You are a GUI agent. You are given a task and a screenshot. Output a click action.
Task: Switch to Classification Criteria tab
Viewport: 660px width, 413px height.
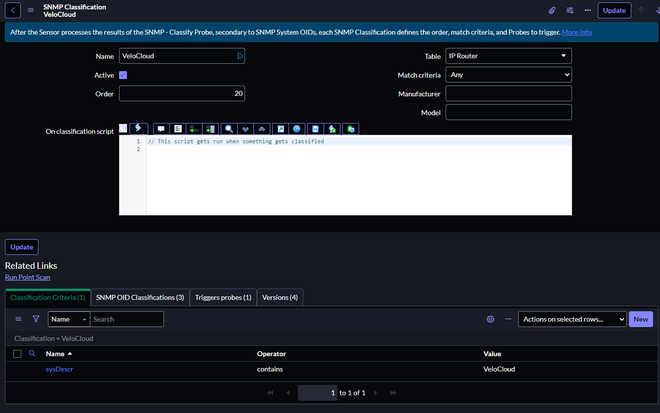(x=48, y=297)
